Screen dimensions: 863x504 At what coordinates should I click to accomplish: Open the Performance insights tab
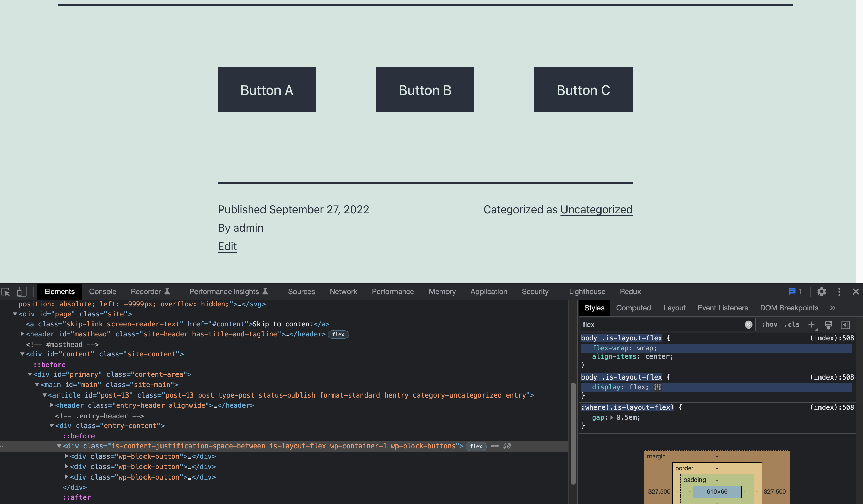[x=228, y=292]
